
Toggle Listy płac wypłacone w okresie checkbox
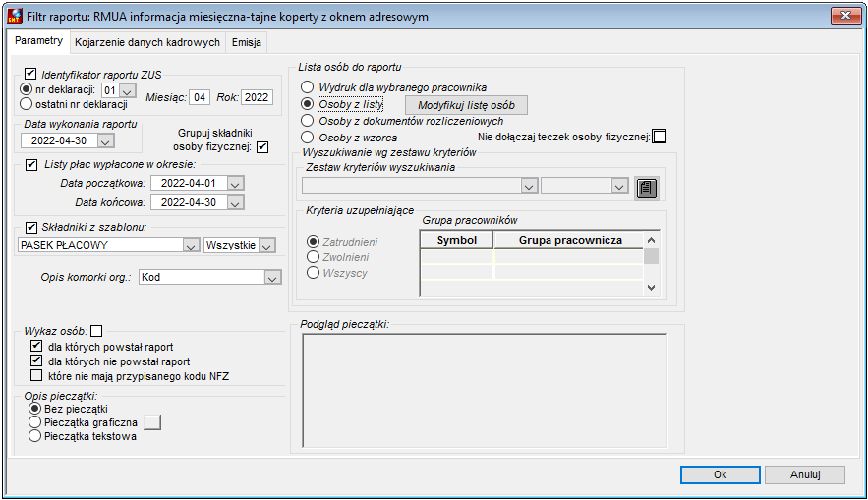coord(31,164)
